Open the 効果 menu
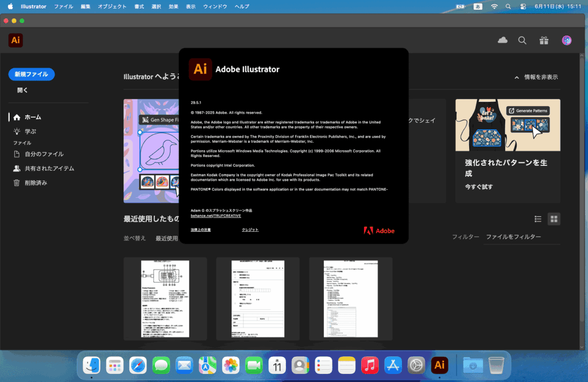 point(173,6)
